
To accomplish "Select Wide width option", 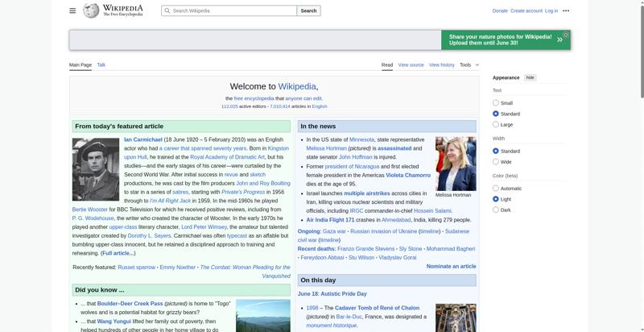I will [x=496, y=161].
